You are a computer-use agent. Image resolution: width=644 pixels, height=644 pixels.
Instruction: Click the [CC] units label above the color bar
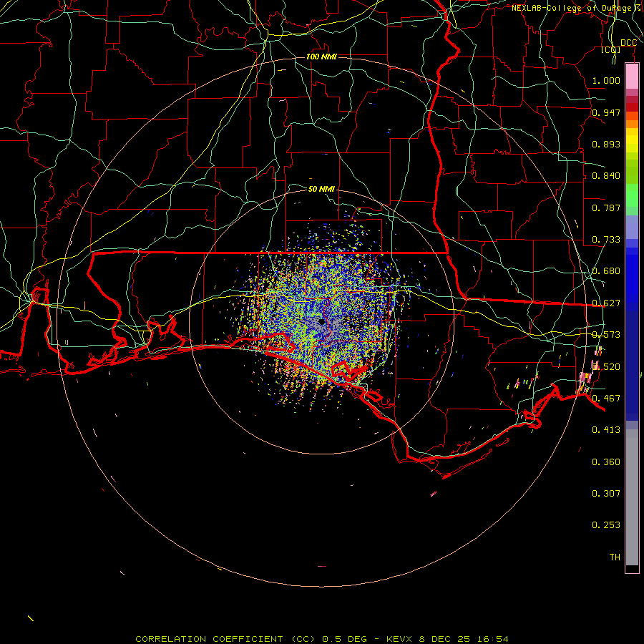610,49
